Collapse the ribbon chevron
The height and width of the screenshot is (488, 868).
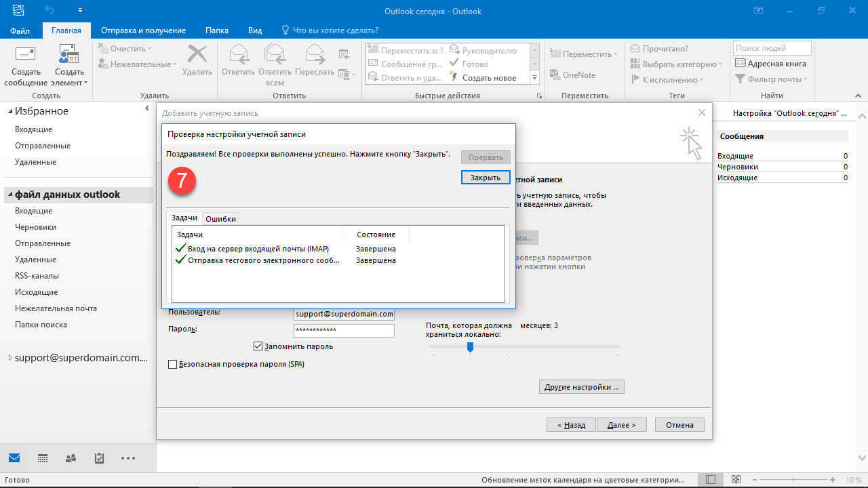(857, 96)
